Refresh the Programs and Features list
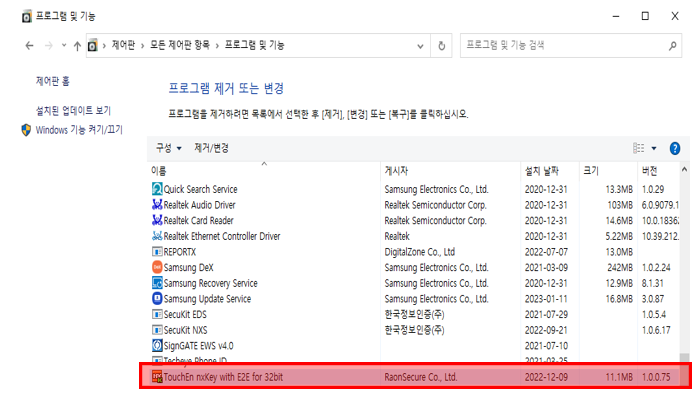This screenshot has height=396, width=699. (x=441, y=45)
